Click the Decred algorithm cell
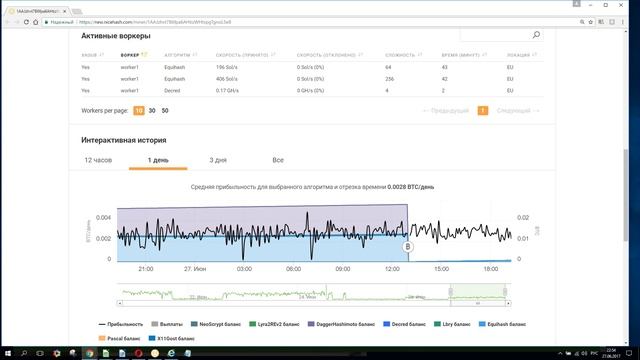The height and width of the screenshot is (360, 640). pyautogui.click(x=172, y=91)
